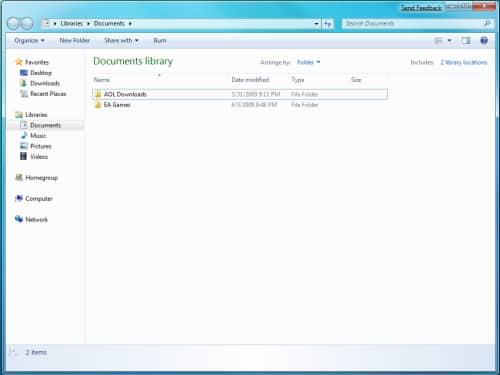Viewport: 500px width, 375px height.
Task: Select the Libraries label in navigation pane
Action: pyautogui.click(x=36, y=115)
